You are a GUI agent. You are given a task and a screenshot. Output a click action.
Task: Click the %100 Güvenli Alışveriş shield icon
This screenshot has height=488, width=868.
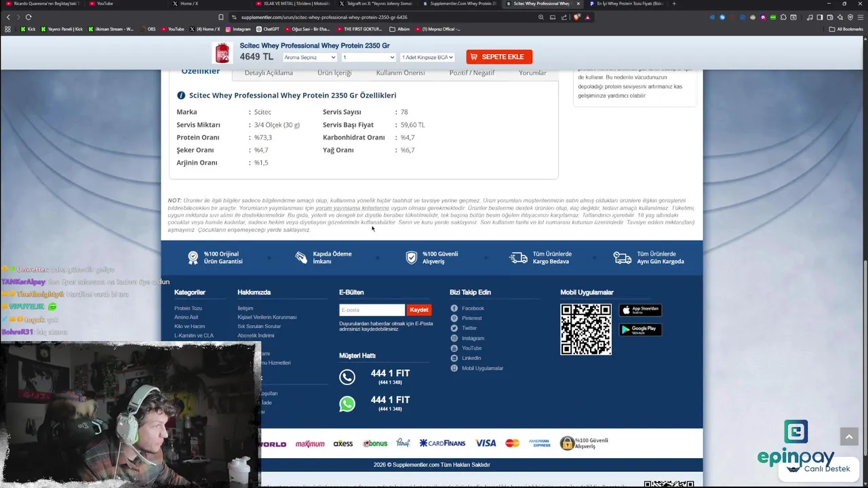(x=411, y=258)
